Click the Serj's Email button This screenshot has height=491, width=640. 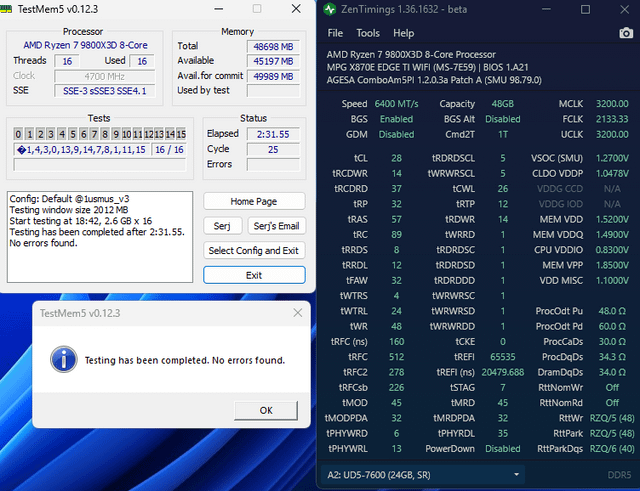276,226
